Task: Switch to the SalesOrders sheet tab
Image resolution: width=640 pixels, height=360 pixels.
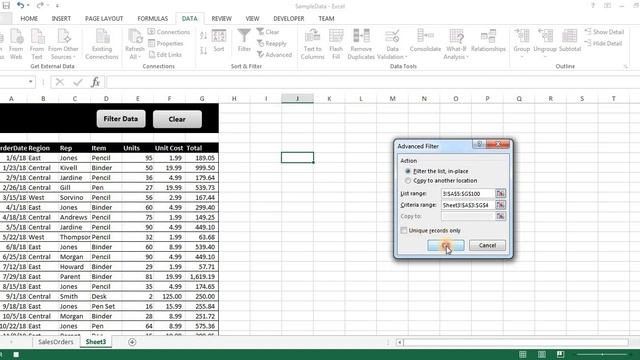Action: click(x=56, y=342)
